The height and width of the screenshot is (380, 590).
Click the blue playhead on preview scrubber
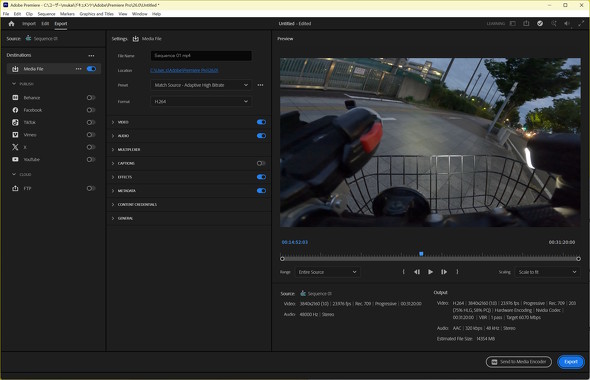(x=421, y=254)
